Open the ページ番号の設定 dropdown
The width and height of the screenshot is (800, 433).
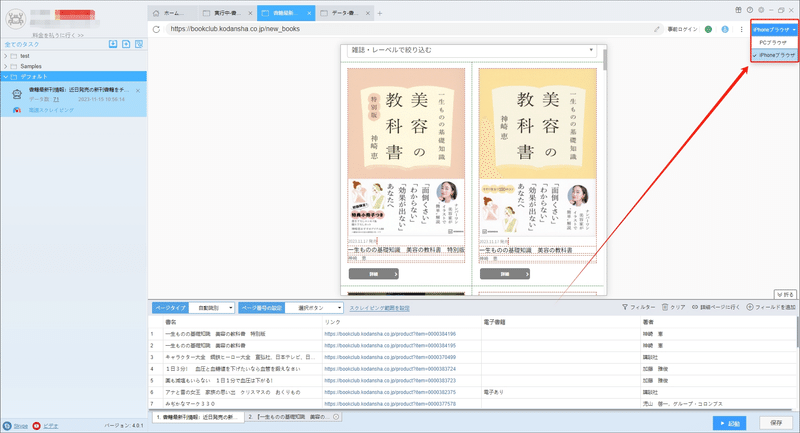tap(314, 308)
